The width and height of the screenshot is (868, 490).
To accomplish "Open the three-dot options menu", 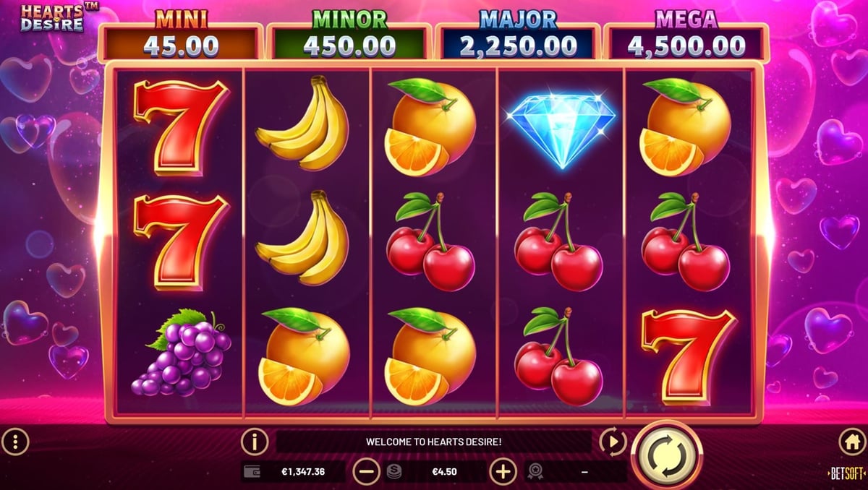I will [15, 441].
